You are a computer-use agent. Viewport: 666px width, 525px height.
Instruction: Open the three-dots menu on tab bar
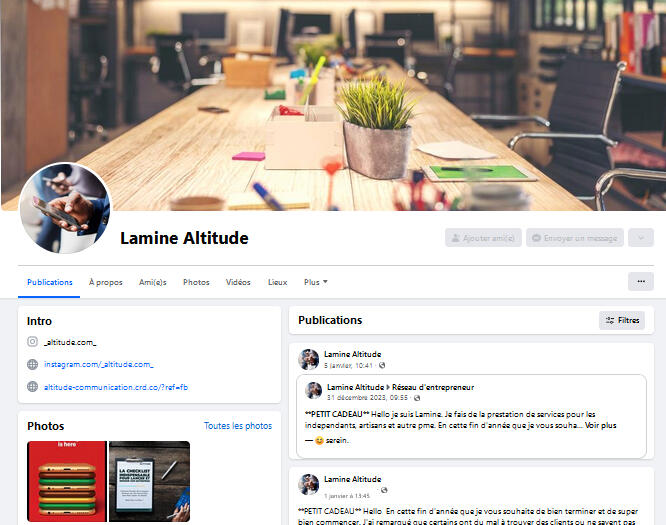tap(641, 282)
